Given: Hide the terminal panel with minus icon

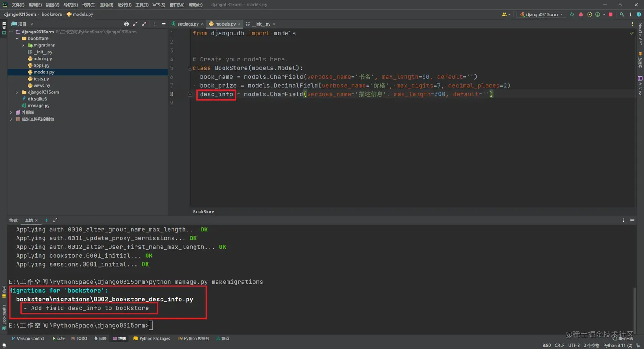Looking at the screenshot, I should coord(632,220).
